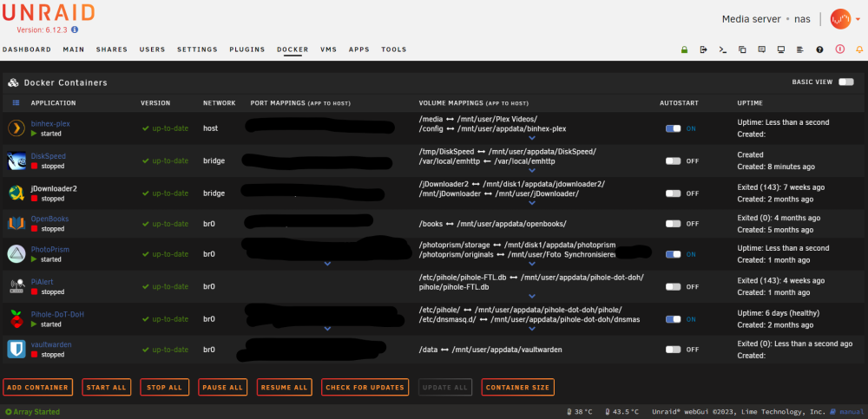This screenshot has height=419, width=868.
Task: Go to the Tools tab
Action: (x=393, y=49)
